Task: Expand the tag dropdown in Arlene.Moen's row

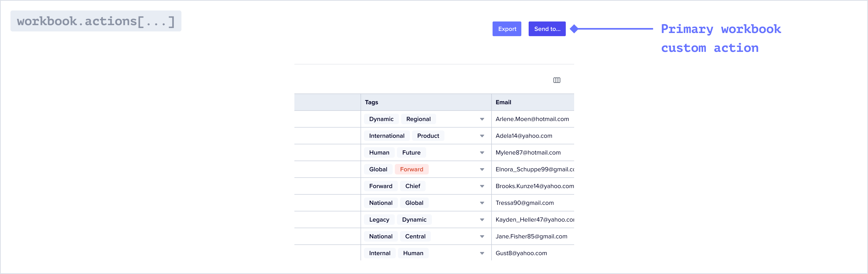Action: point(482,119)
